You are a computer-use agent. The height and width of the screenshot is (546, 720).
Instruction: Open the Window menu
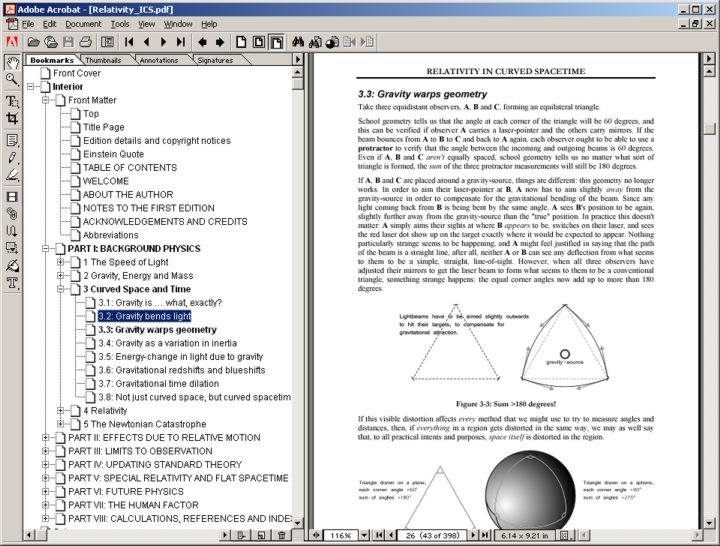coord(178,24)
